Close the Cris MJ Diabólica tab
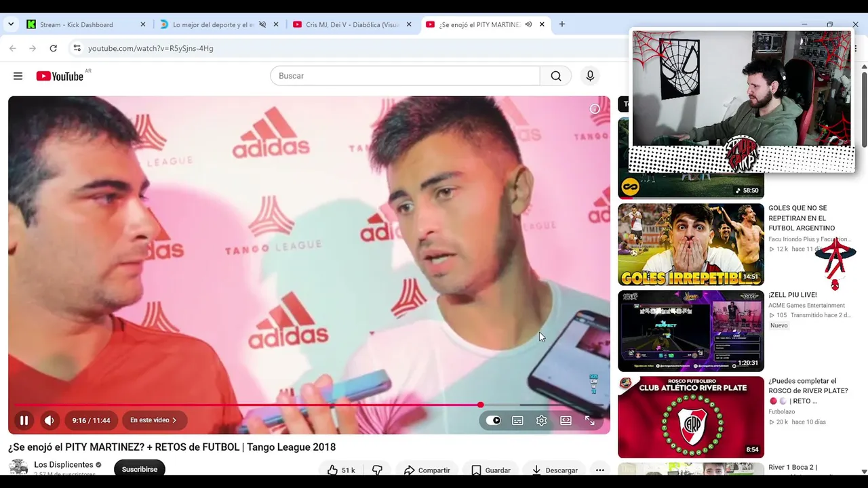This screenshot has height=488, width=868. pyautogui.click(x=408, y=24)
